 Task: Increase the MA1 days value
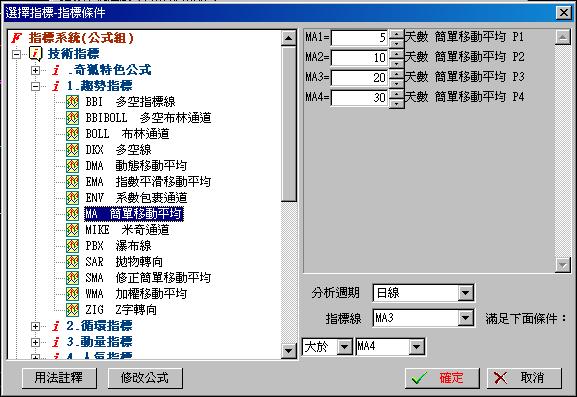coord(396,34)
